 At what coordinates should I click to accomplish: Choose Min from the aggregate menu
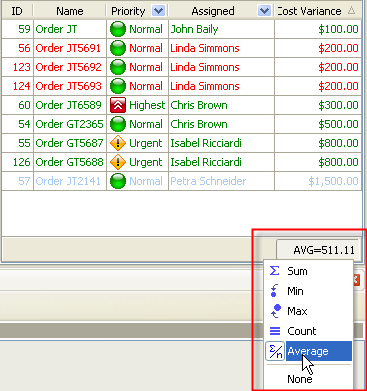click(x=309, y=291)
